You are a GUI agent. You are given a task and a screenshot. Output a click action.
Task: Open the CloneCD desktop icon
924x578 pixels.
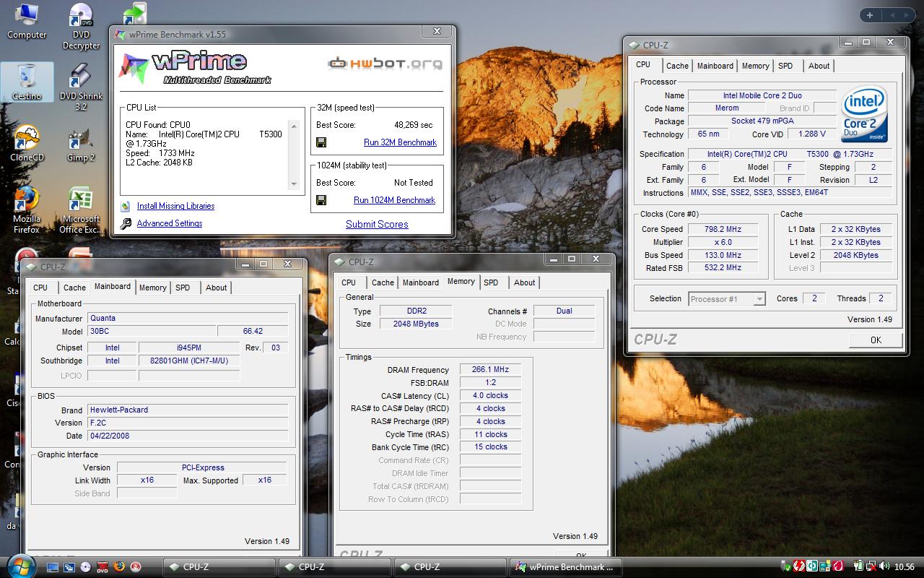27,143
